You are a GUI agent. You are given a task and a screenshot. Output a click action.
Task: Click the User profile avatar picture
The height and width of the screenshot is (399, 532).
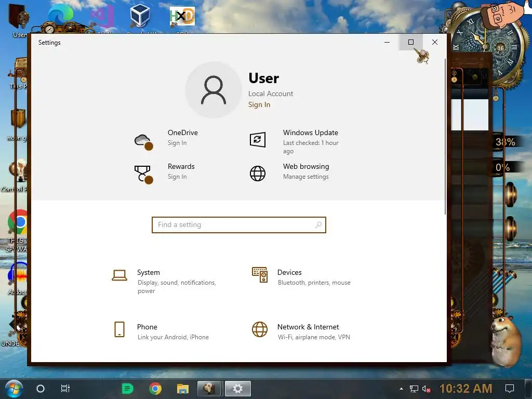[x=214, y=90]
